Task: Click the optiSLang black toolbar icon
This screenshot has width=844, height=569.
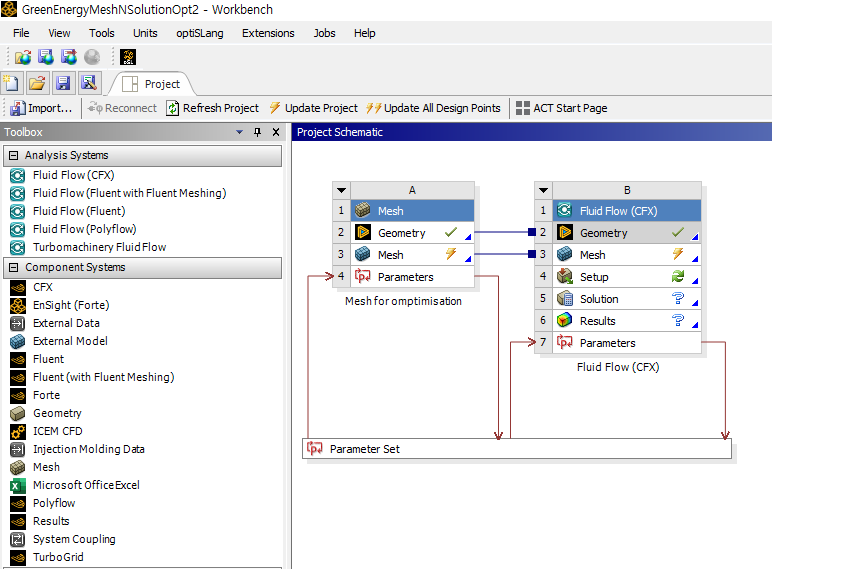Action: click(x=128, y=57)
